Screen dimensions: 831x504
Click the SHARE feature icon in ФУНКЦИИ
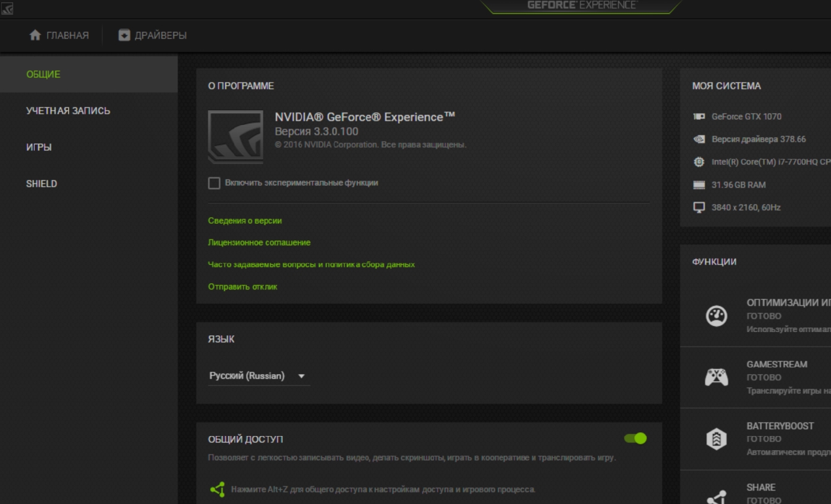717,497
